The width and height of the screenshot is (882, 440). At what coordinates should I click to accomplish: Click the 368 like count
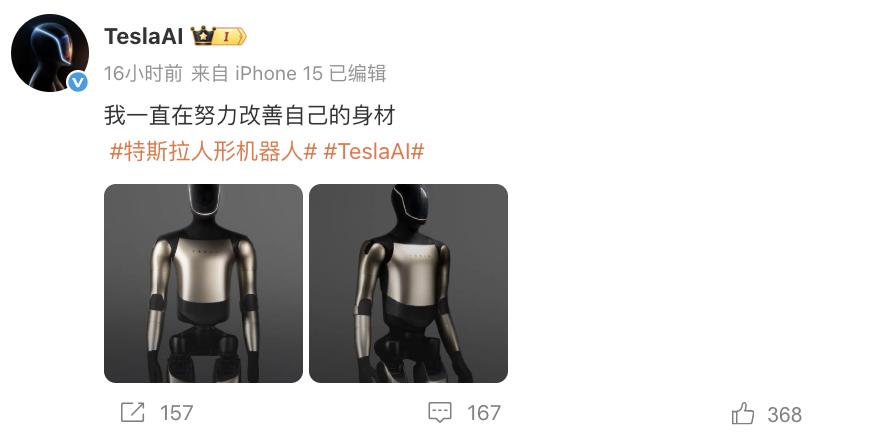pyautogui.click(x=785, y=415)
